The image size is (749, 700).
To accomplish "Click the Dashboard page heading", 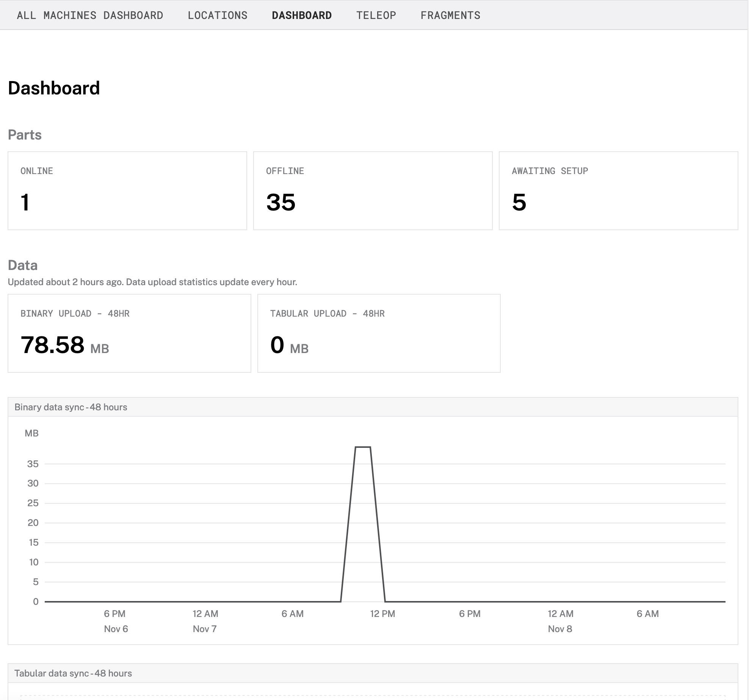I will coord(54,88).
